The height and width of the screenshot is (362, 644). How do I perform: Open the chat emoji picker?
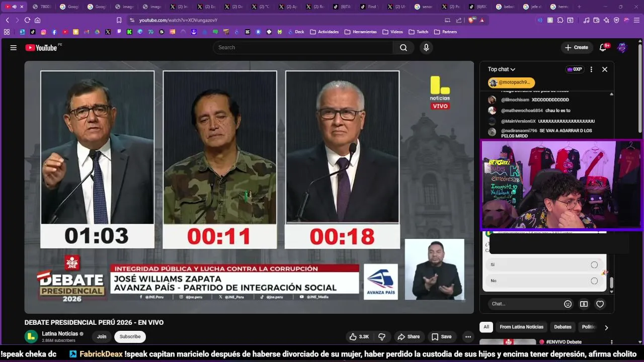pos(568,304)
